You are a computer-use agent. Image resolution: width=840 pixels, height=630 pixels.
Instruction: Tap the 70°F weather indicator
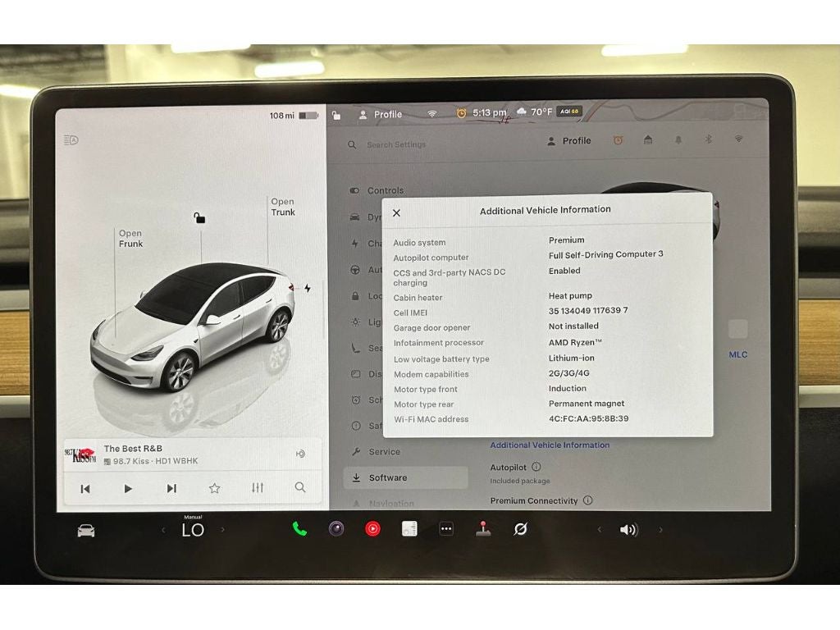534,112
